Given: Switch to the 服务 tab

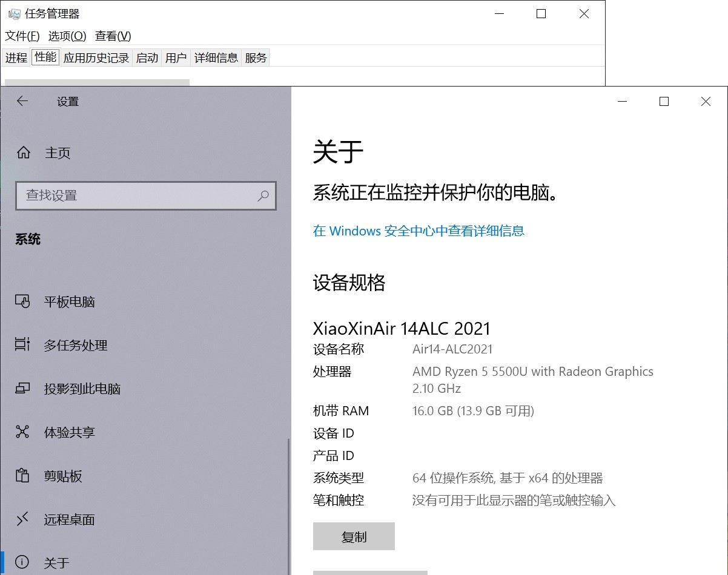Looking at the screenshot, I should click(x=256, y=57).
